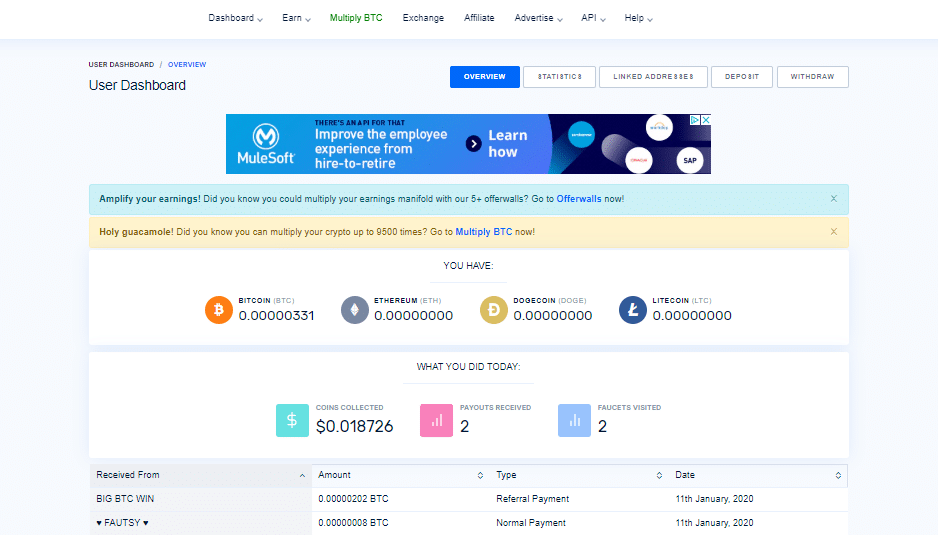Close the MuleSoft ad banner
Image resolution: width=938 pixels, height=535 pixels.
[x=706, y=120]
